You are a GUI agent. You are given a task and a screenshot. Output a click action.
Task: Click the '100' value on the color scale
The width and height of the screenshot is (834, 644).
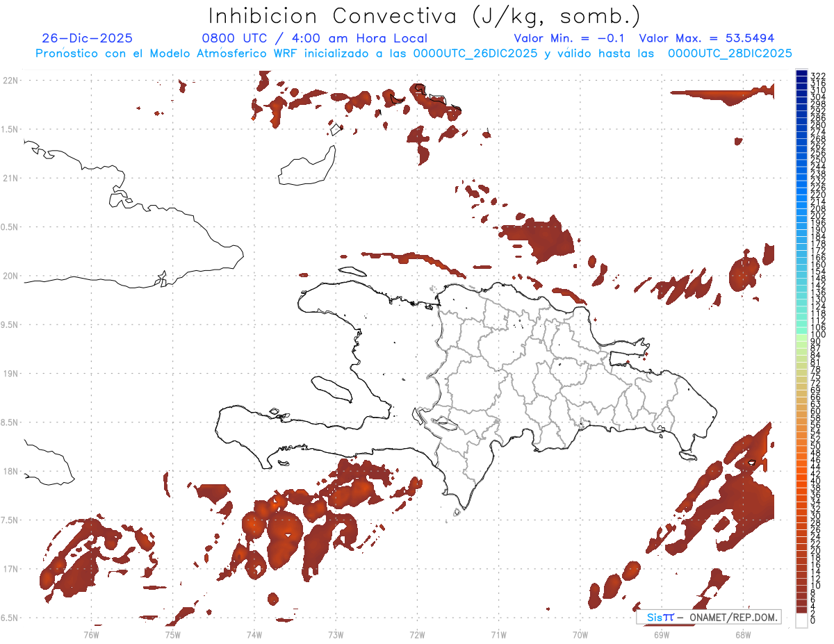click(817, 334)
